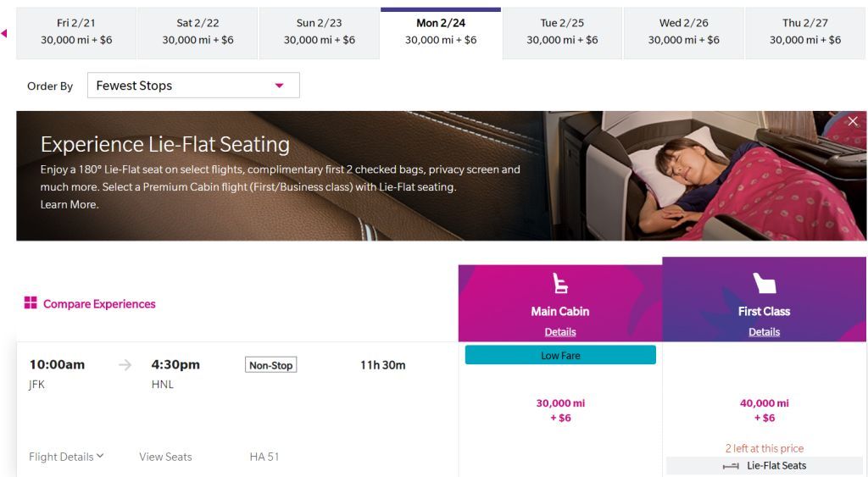The image size is (868, 477).
Task: Click the First Class seat icon
Action: [x=764, y=283]
